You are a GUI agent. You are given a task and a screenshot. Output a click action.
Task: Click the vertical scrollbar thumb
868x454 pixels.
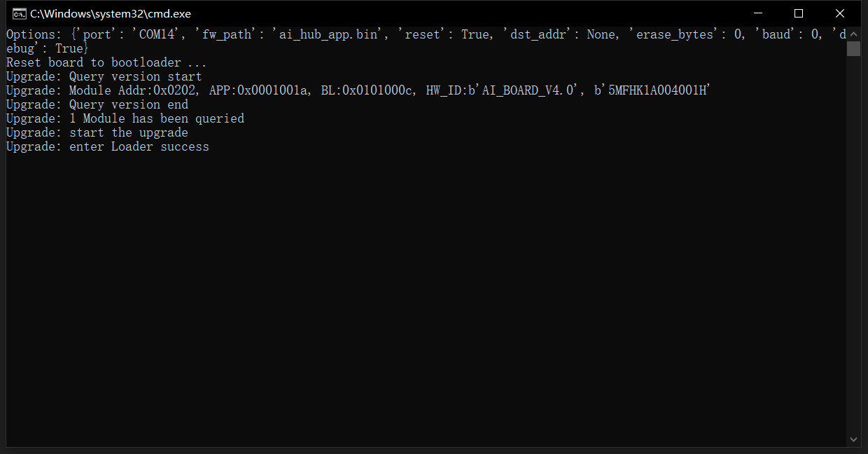pyautogui.click(x=853, y=48)
